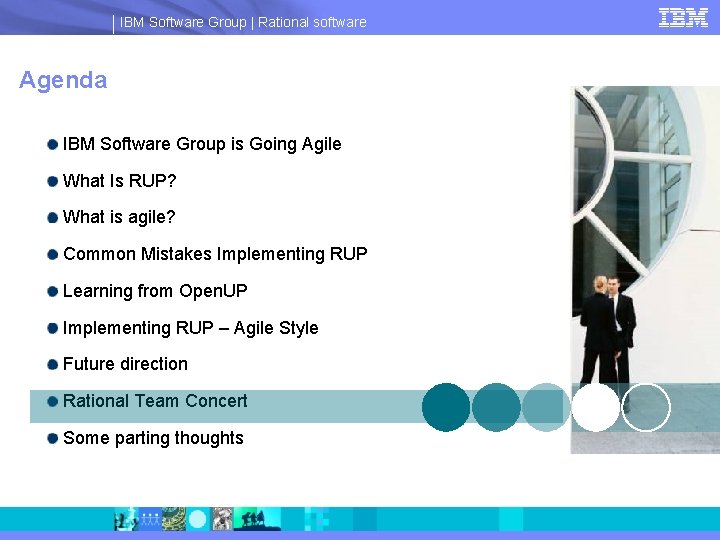This screenshot has height=540, width=720.
Task: Select the 'What is agile?' agenda item
Action: (119, 217)
